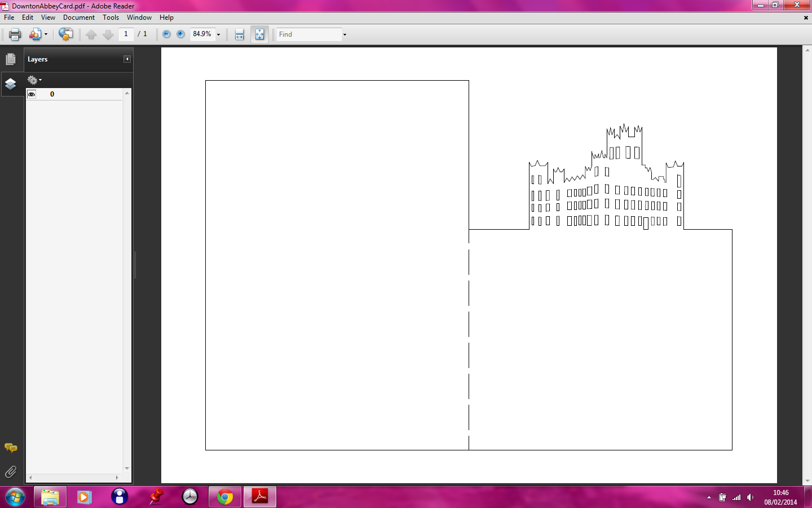Image resolution: width=812 pixels, height=508 pixels.
Task: Click the clock showing 10:46
Action: pos(781,493)
